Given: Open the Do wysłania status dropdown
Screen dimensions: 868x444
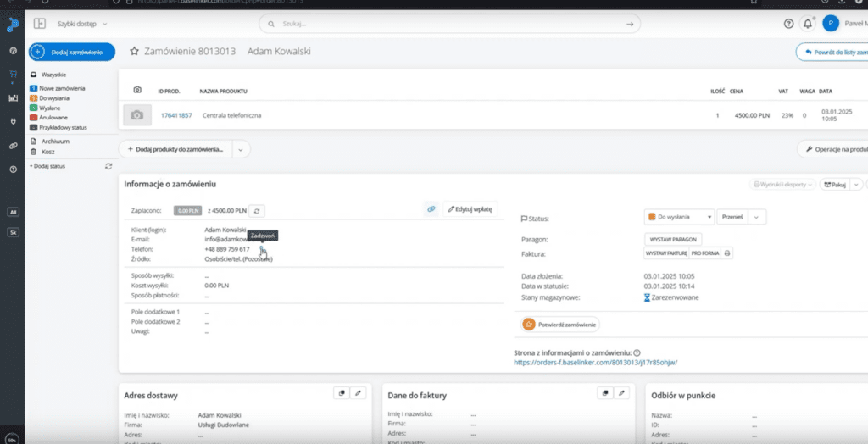Looking at the screenshot, I should [x=678, y=217].
